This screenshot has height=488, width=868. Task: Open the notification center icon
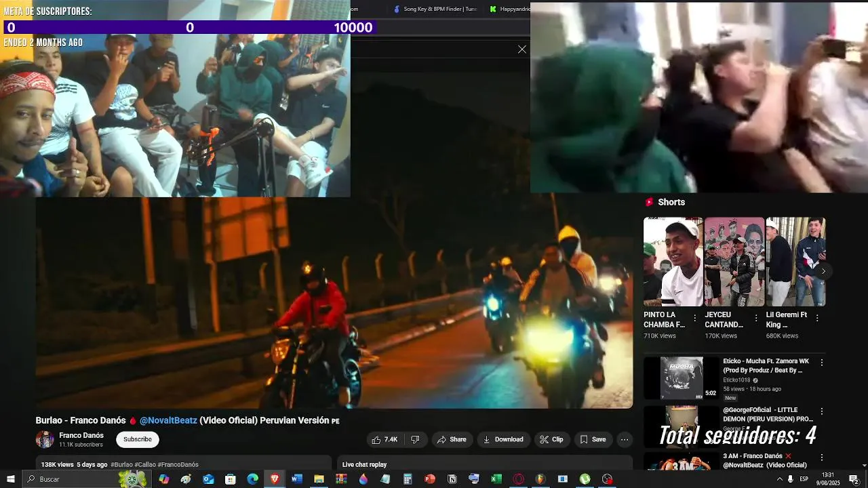pyautogui.click(x=854, y=479)
